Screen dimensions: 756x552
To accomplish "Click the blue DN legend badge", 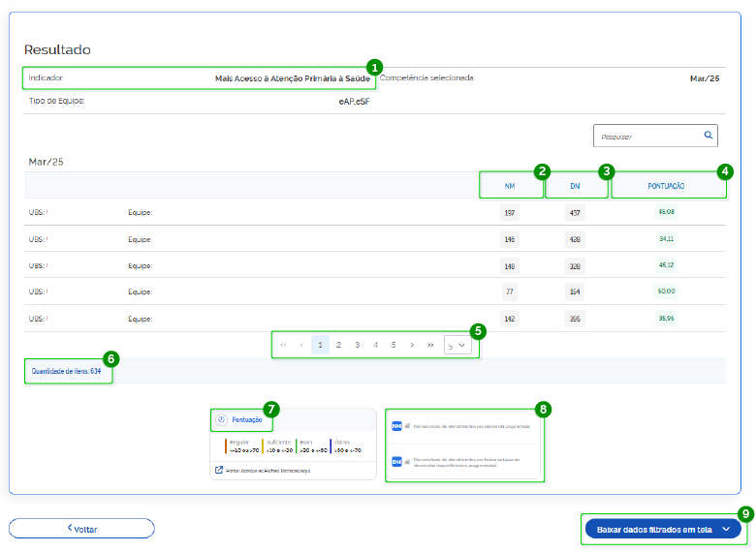I will (396, 462).
